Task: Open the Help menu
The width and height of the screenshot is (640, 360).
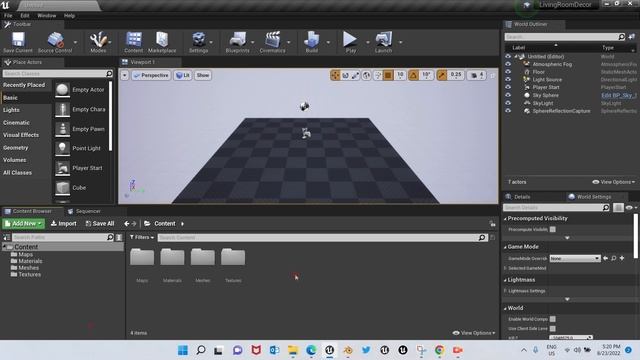Action: 69,16
